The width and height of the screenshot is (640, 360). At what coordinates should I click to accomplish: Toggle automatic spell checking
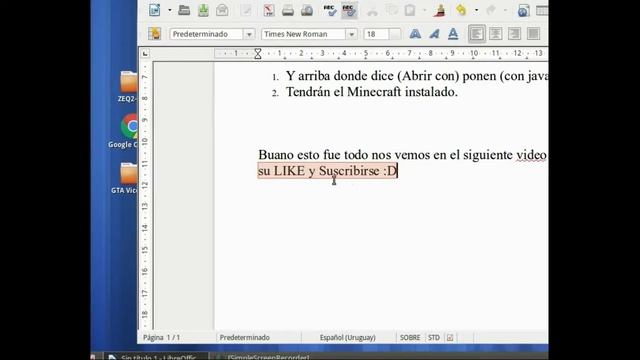click(x=349, y=10)
